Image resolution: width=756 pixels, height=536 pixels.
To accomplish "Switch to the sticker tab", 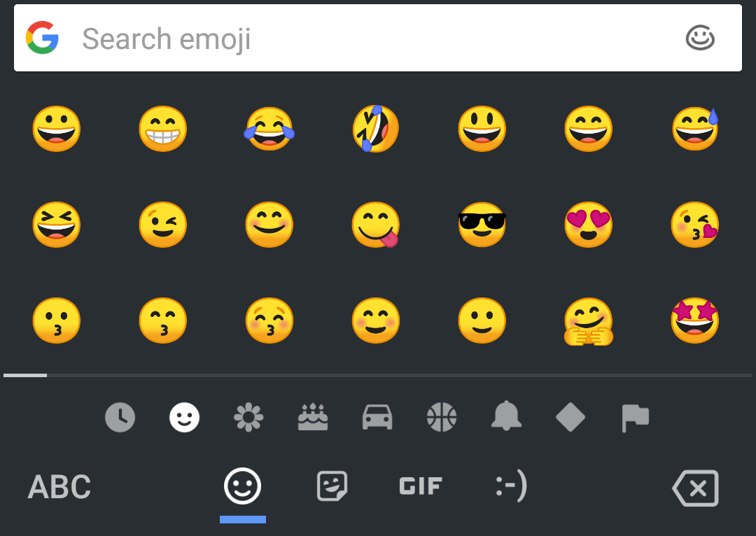I will 332,486.
